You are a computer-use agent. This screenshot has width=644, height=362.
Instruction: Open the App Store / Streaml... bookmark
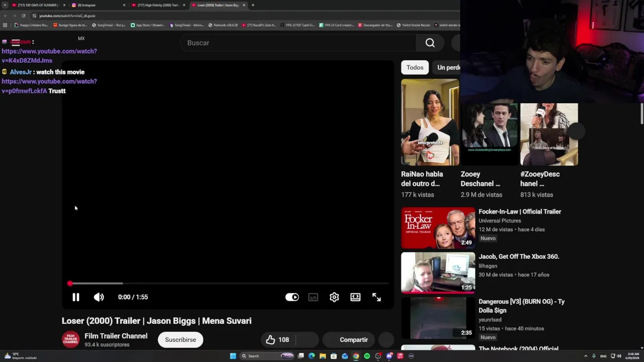(x=148, y=25)
